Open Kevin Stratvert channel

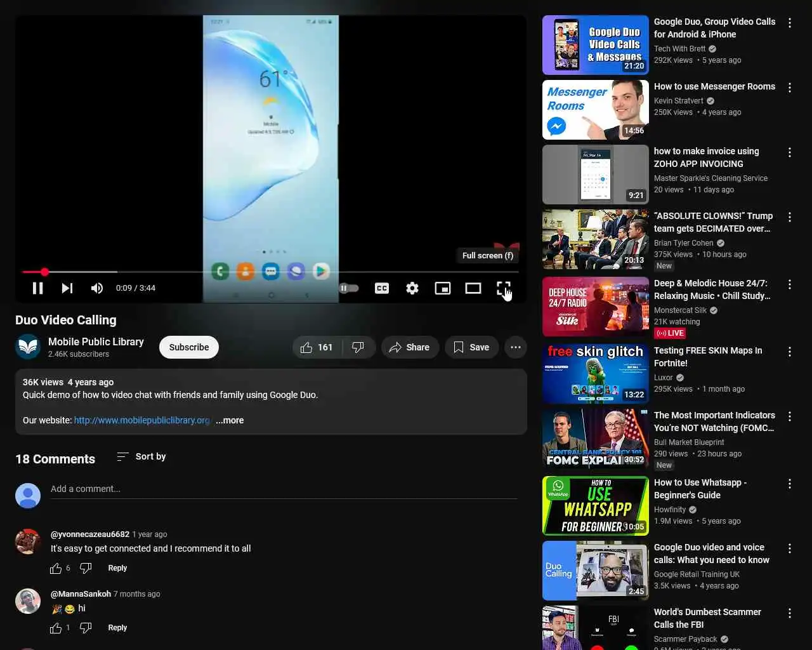coord(679,101)
